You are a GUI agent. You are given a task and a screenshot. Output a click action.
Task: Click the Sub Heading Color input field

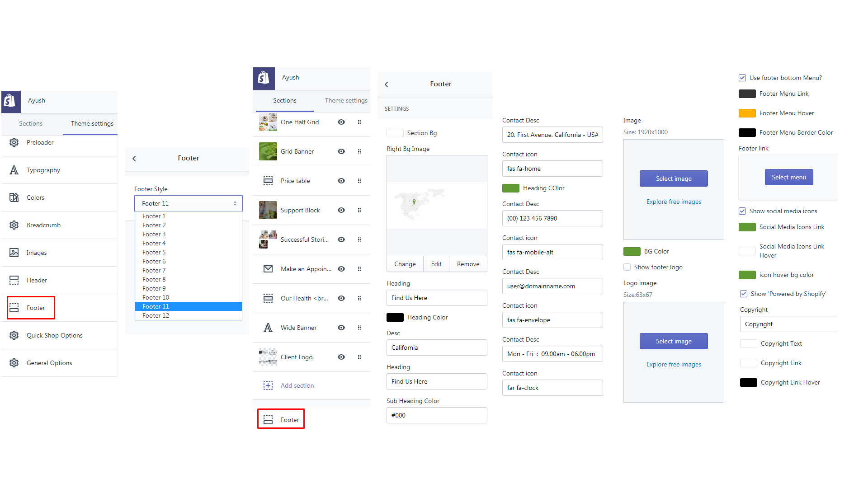click(437, 415)
